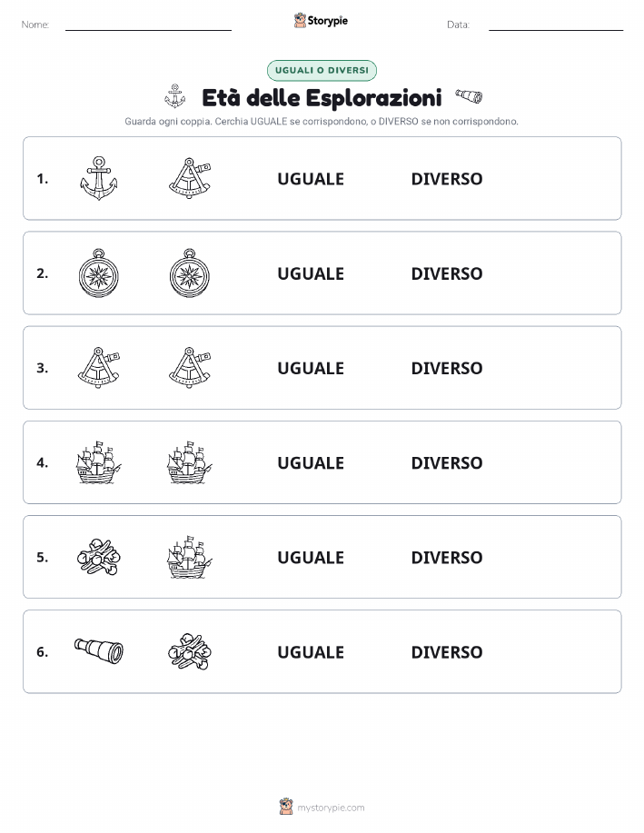
Task: Click the wooden logs icon in row 5
Action: (99, 557)
